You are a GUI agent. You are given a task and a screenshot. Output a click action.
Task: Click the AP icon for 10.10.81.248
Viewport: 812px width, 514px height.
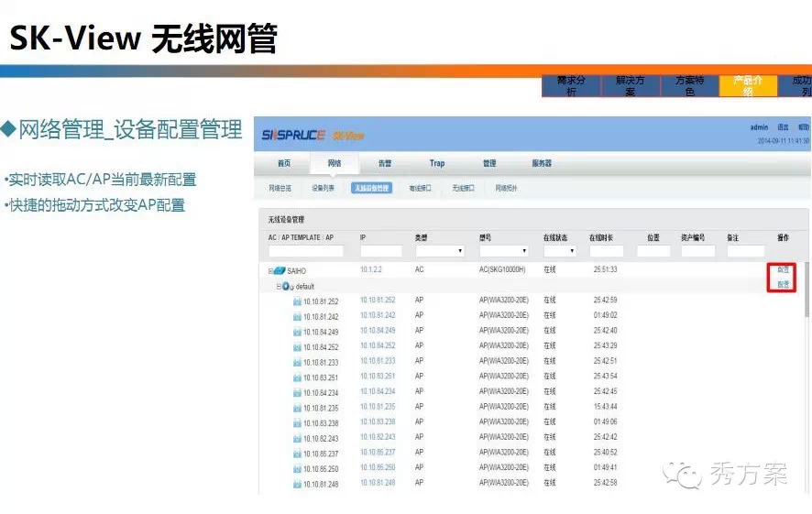[x=297, y=484]
